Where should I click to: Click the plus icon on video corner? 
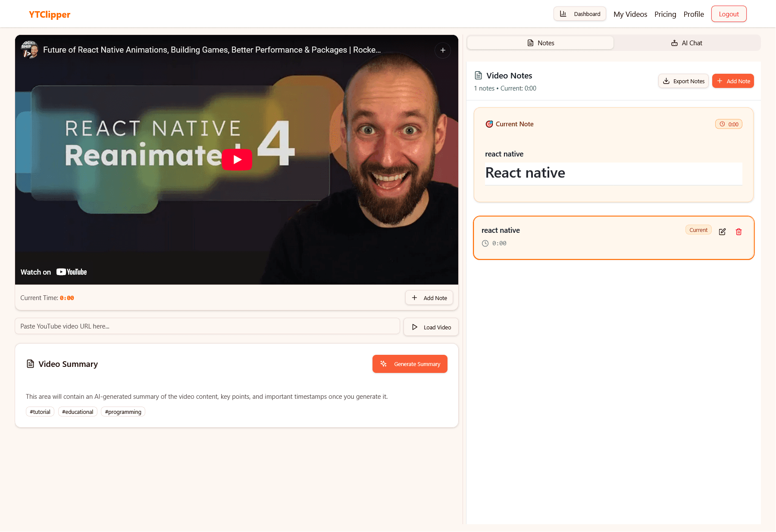[x=443, y=50]
